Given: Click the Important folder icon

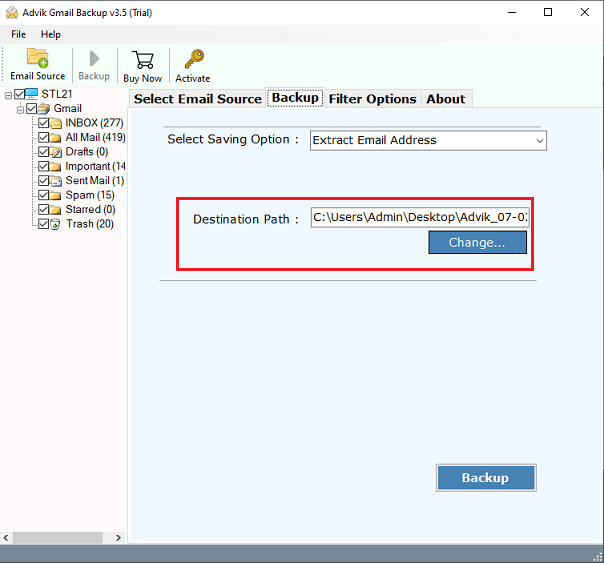Looking at the screenshot, I should [x=55, y=167].
